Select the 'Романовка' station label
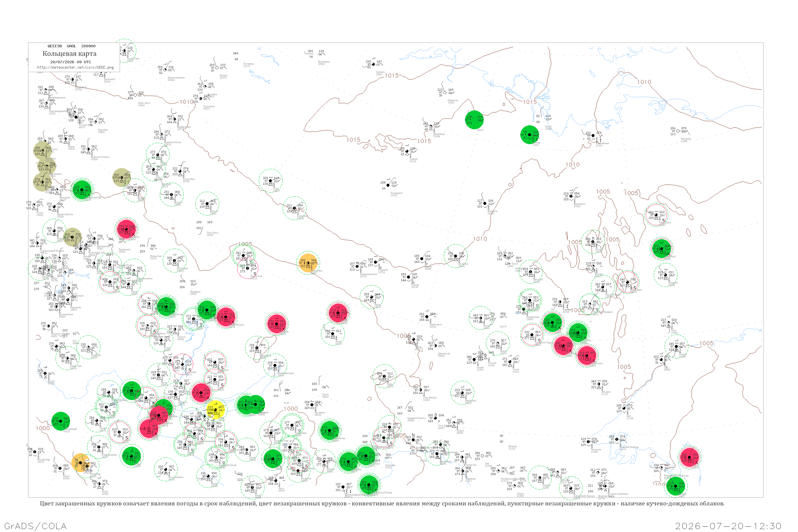The height and width of the screenshot is (532, 798). tap(301, 433)
